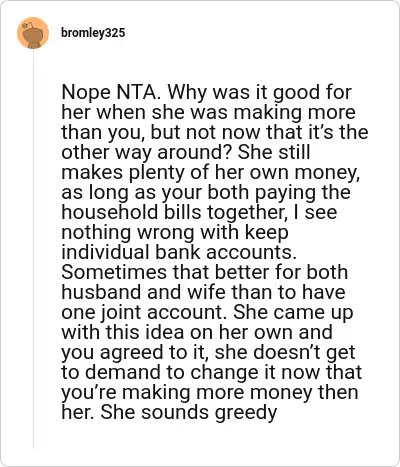Collapse the comment using the vertical thread line

(x=33, y=250)
